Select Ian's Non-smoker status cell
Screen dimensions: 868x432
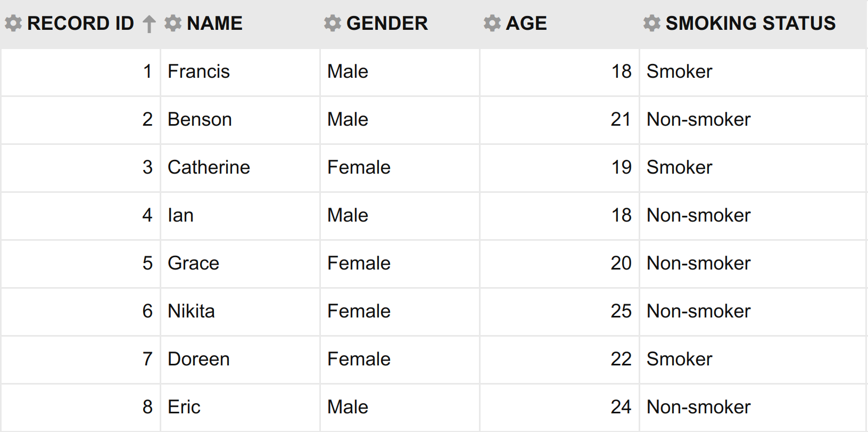(753, 216)
